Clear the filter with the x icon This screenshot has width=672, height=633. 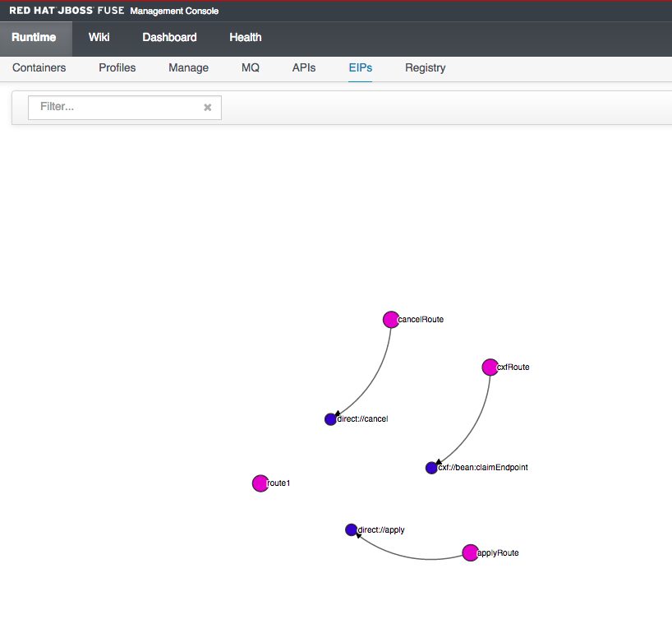pos(207,107)
